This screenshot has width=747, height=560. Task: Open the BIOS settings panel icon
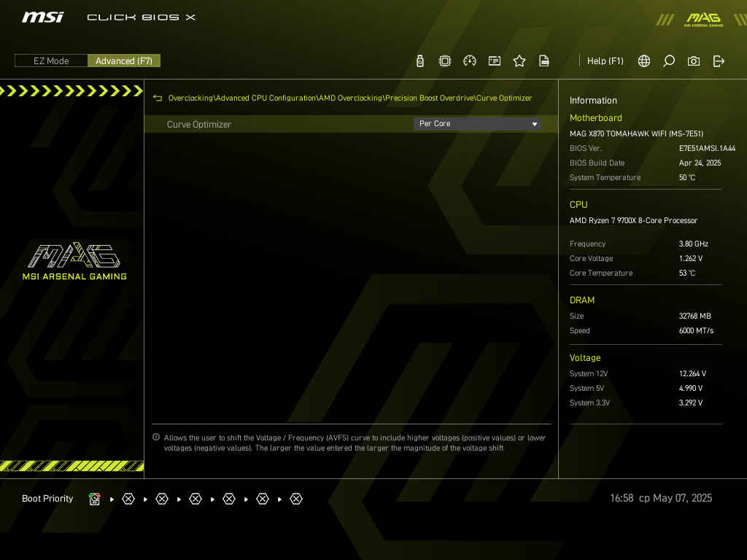tap(495, 61)
